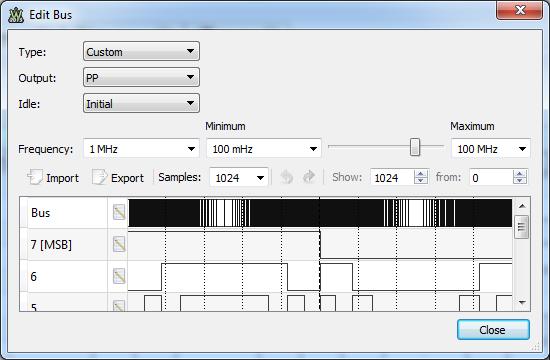Click the edit icon beside 7 [MSB] row
This screenshot has height=360, width=550.
point(119,244)
